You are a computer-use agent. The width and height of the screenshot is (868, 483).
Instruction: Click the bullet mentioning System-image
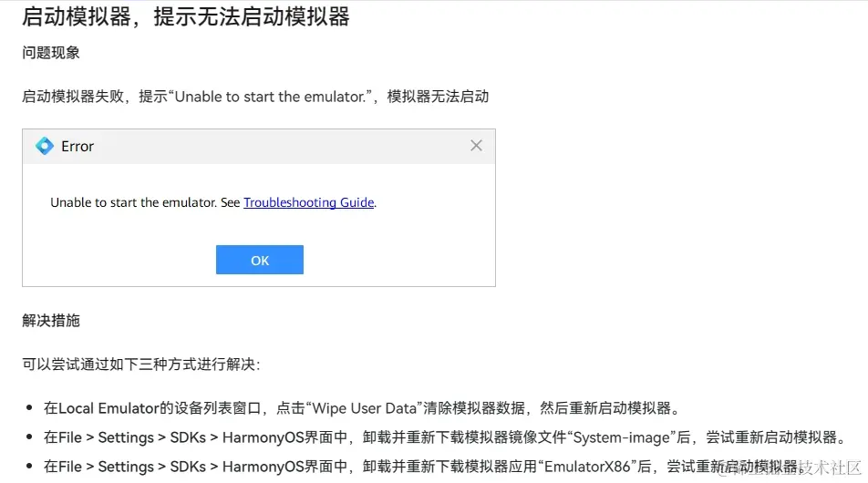point(446,437)
